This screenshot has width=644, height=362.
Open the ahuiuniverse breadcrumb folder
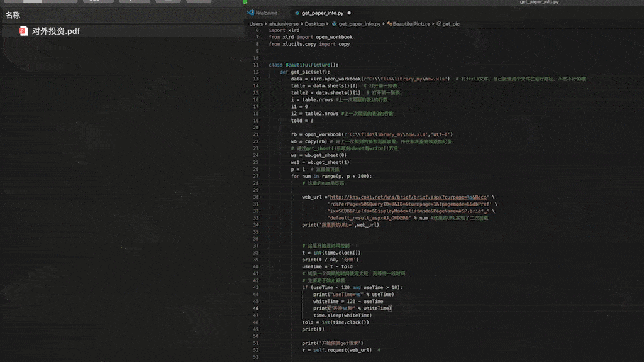(x=284, y=24)
